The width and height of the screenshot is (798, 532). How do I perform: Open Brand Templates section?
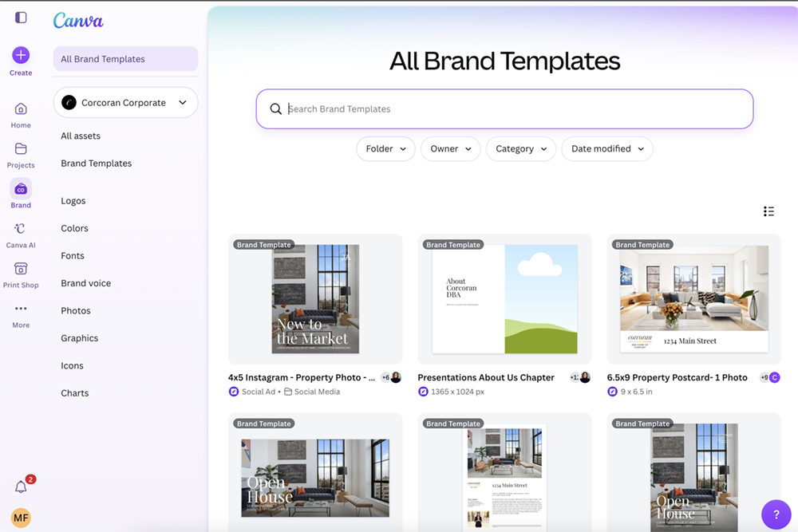click(97, 164)
